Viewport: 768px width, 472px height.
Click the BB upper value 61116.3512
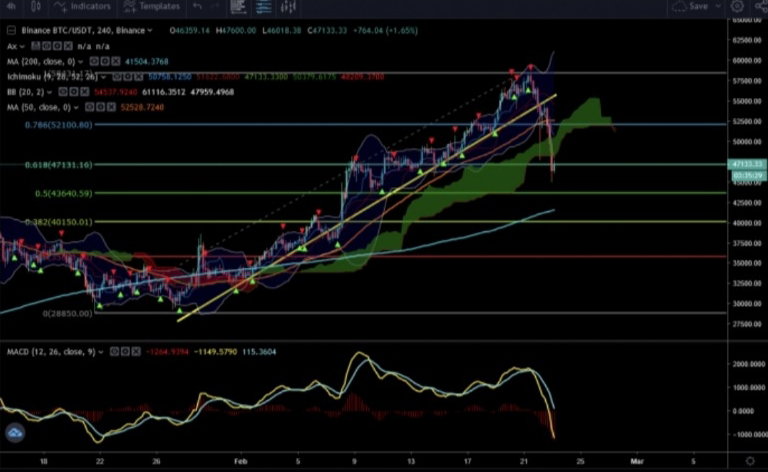tap(164, 92)
